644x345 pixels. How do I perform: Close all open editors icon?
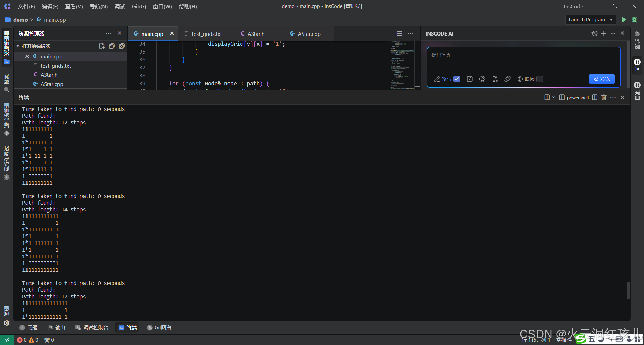(x=122, y=46)
